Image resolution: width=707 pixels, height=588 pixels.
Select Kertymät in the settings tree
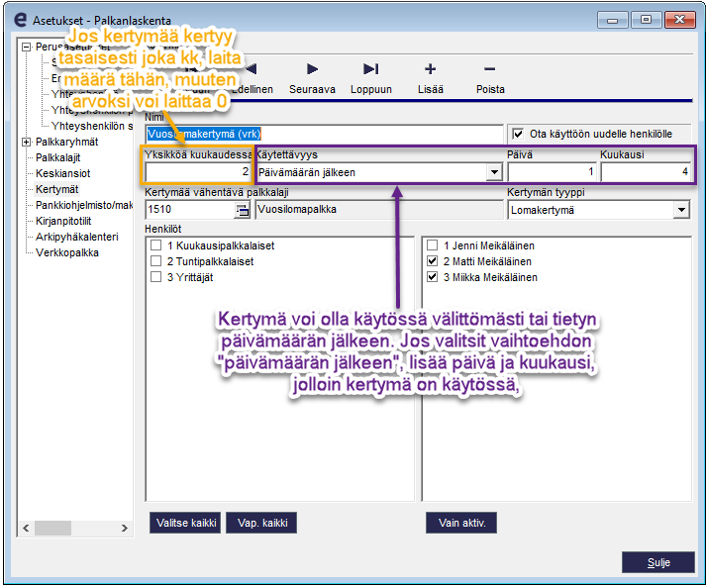point(56,189)
